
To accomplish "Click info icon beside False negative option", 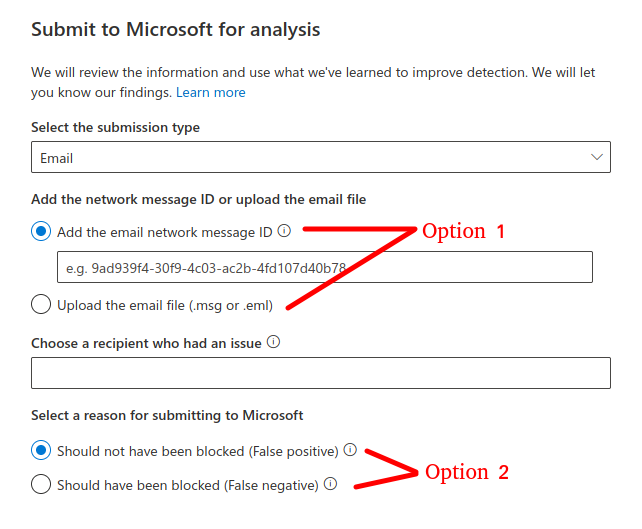I will [330, 484].
